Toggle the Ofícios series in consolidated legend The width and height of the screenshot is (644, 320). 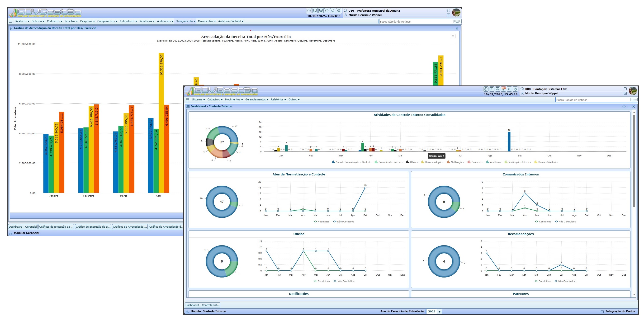pyautogui.click(x=413, y=162)
